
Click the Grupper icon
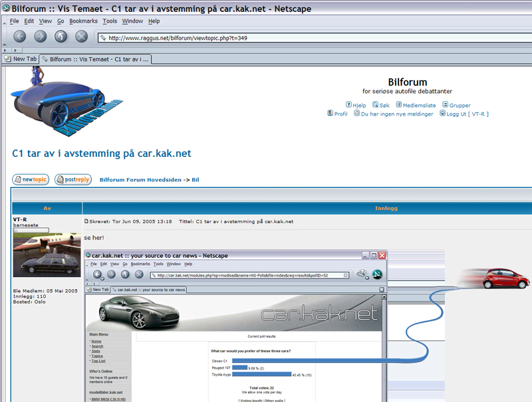pos(445,104)
